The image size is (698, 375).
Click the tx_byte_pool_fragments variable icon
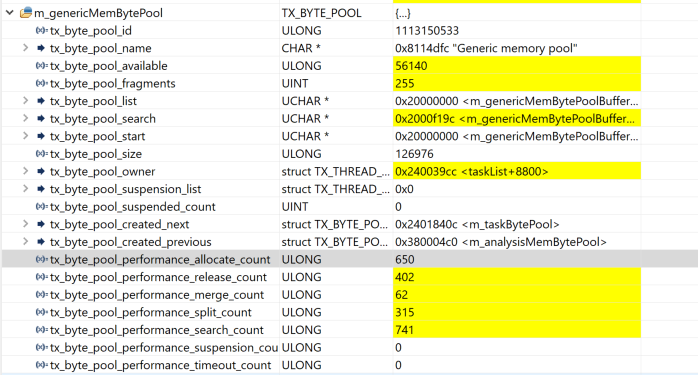pyautogui.click(x=42, y=83)
